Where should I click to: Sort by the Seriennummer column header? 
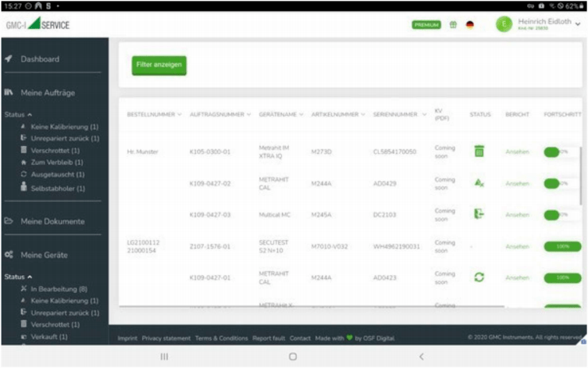click(400, 115)
